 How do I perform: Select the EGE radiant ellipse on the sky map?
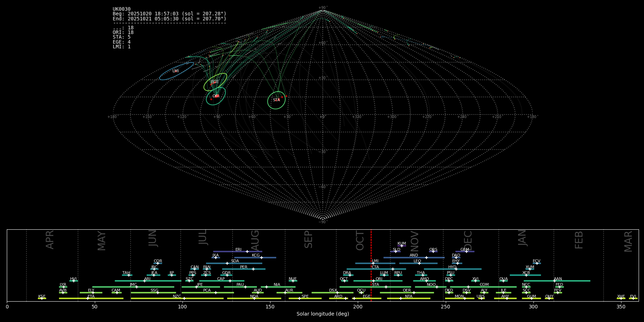click(215, 82)
